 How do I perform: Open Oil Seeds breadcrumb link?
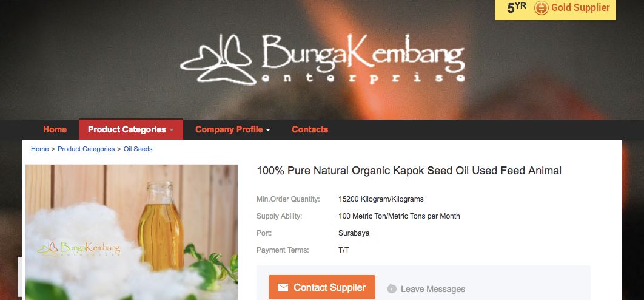coord(138,149)
